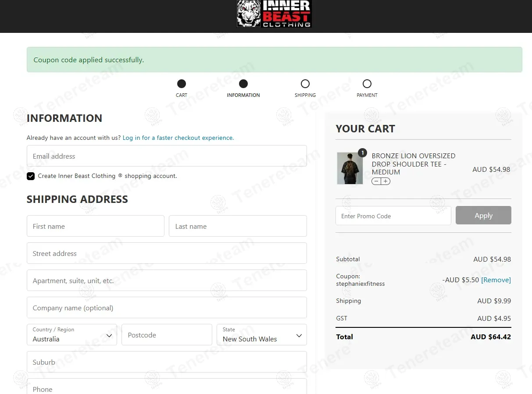Click the Total amount AUD $64.42
The image size is (532, 394).
(x=491, y=337)
